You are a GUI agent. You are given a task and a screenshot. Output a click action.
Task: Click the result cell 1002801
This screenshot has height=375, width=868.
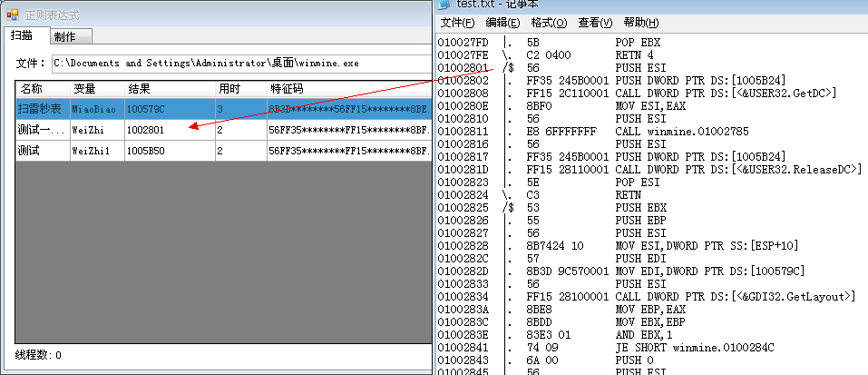pos(170,130)
